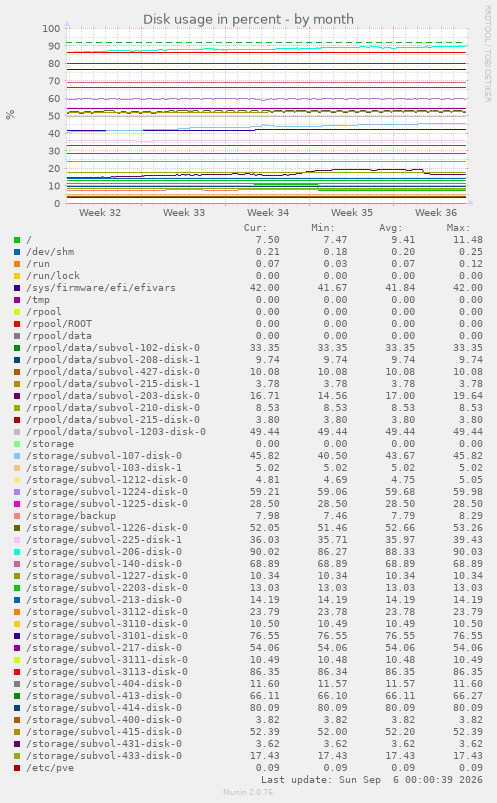Click the /storage/subvol-206-disk-0 label

tap(104, 552)
